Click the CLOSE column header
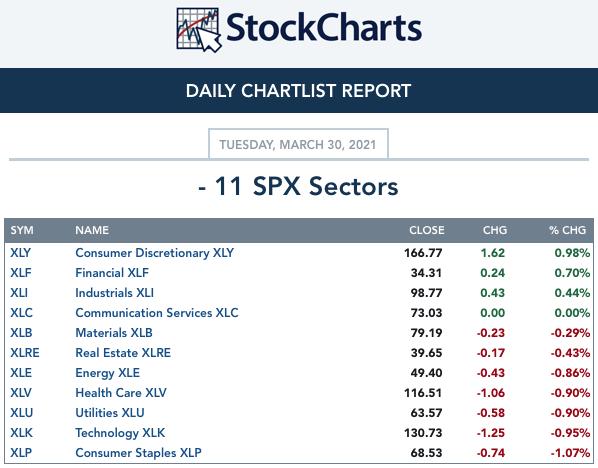 [x=426, y=230]
